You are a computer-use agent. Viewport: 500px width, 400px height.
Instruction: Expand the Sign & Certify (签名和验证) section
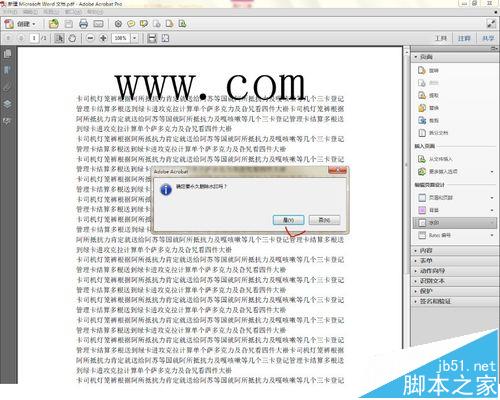pyautogui.click(x=455, y=301)
